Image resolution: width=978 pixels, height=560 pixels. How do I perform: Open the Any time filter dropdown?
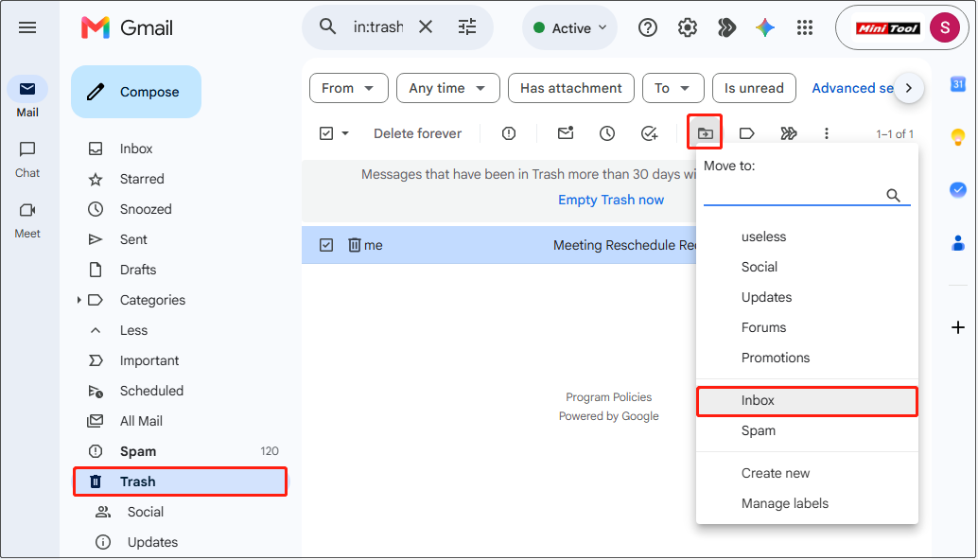tap(447, 88)
